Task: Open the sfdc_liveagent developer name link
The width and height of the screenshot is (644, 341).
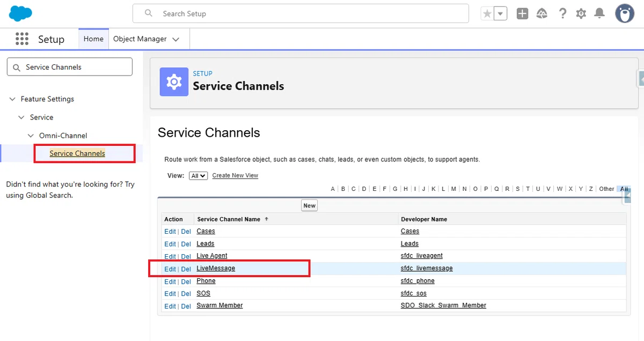Action: [422, 256]
